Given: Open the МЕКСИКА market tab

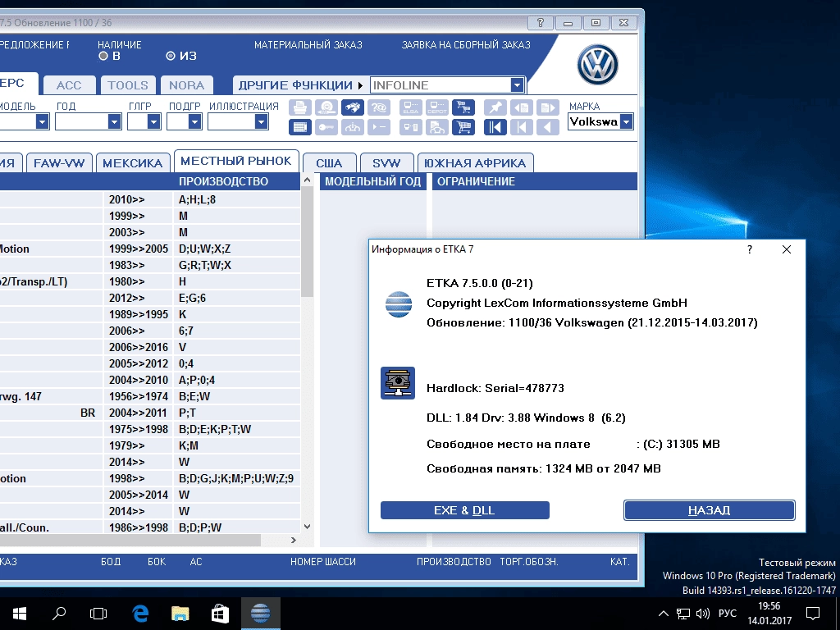Looking at the screenshot, I should click(132, 163).
